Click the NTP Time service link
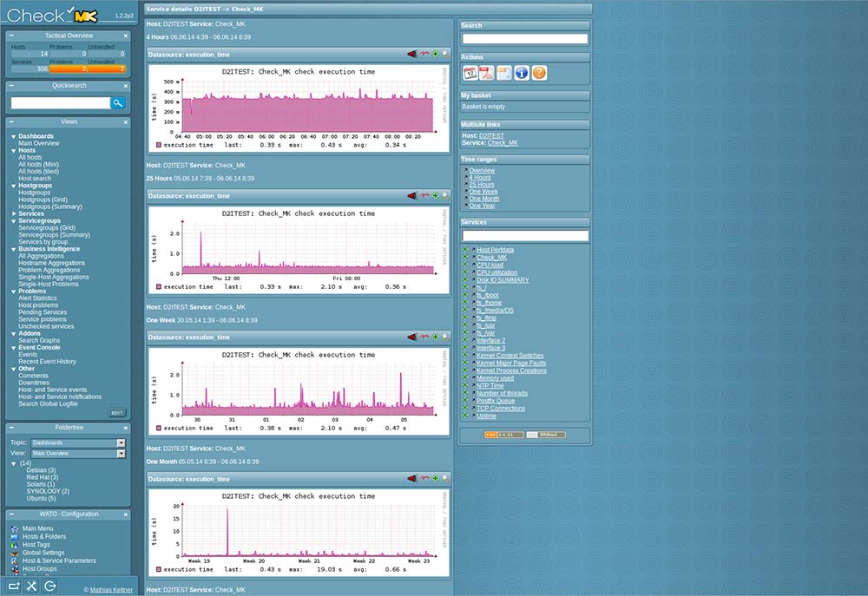The height and width of the screenshot is (596, 868). tap(490, 386)
